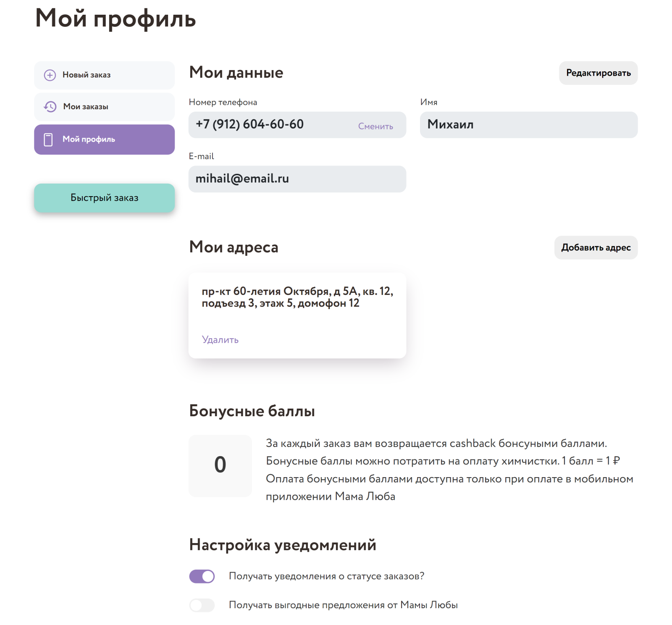This screenshot has width=672, height=625.
Task: Delete the saved address via Удалить
Action: coord(220,339)
